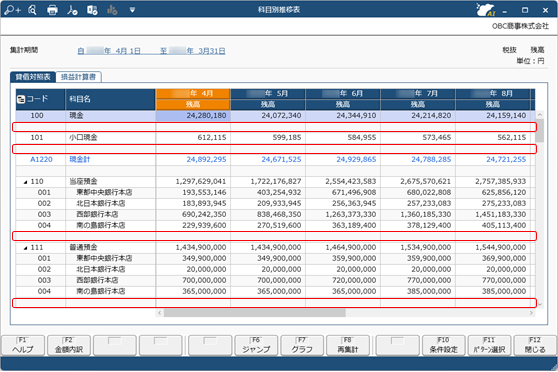558x372 pixels.
Task: Open the search magnifier tool
Action: [x=32, y=10]
